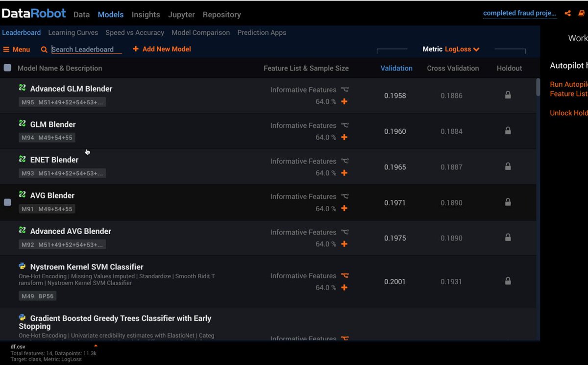
Task: Click the feature list icon in Advanced AVG Blender row
Action: tap(345, 232)
